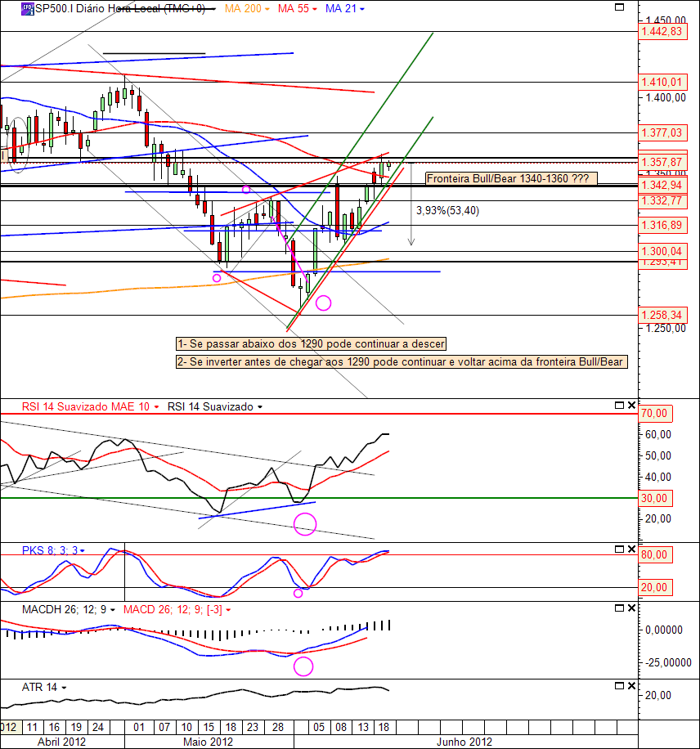Select the 1.300,04 price level label

pyautogui.click(x=662, y=251)
